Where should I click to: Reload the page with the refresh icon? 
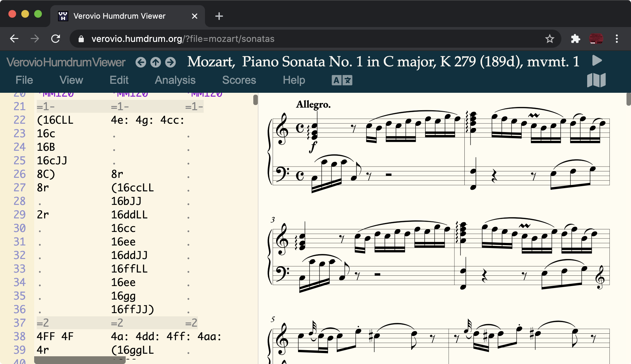click(x=56, y=39)
